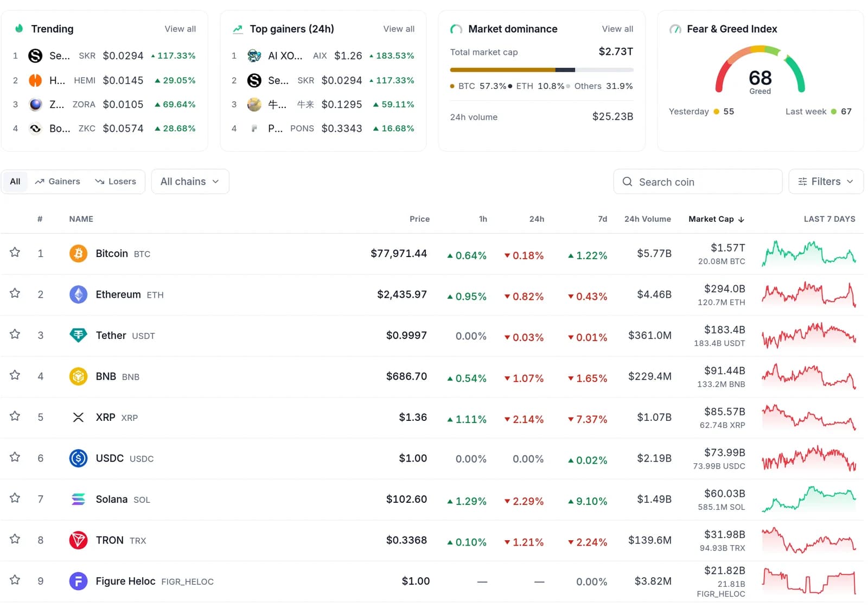Open the All chains dropdown
868x608 pixels.
click(x=190, y=182)
